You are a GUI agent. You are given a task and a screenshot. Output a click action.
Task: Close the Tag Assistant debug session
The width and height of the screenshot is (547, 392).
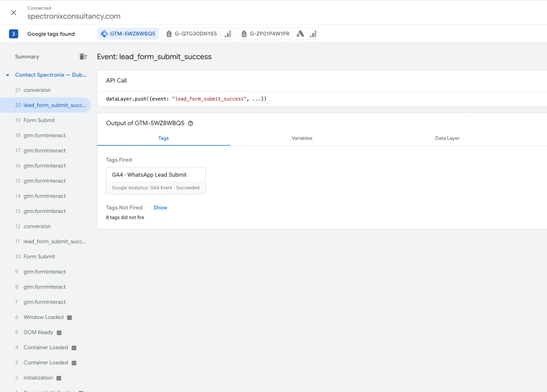13,13
